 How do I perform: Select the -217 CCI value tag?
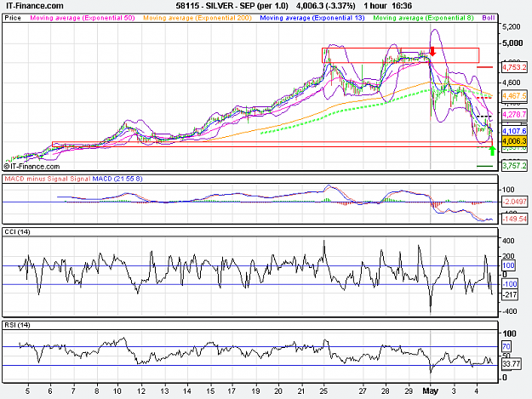510,294
